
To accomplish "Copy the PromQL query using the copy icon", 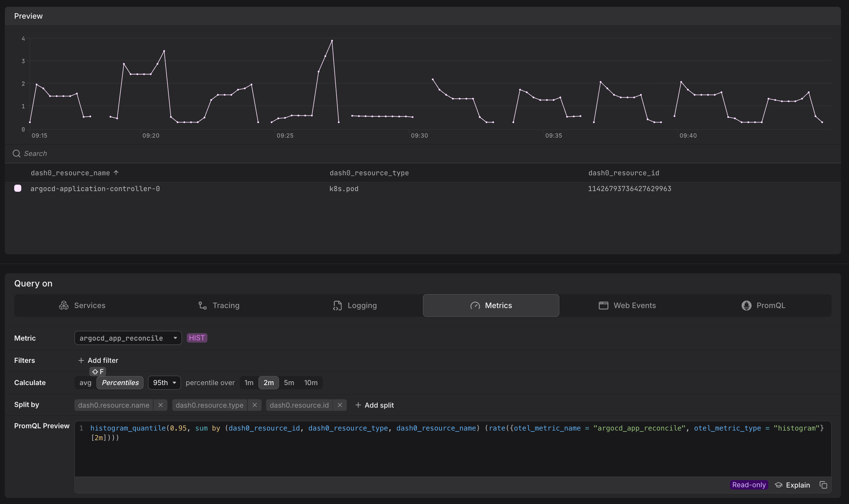I will pyautogui.click(x=824, y=485).
